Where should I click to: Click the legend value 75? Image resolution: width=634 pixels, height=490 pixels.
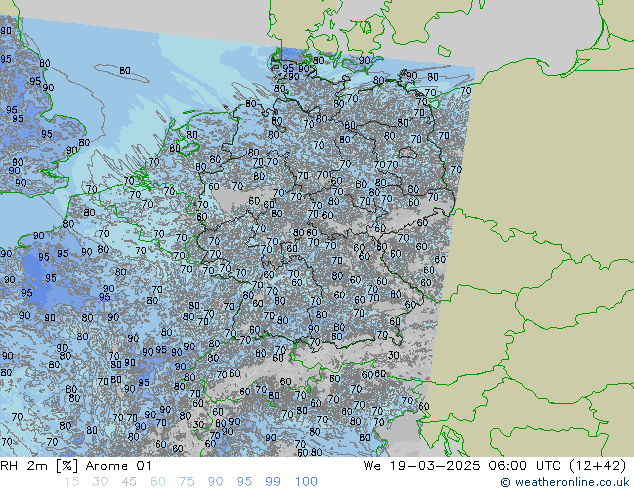186,482
